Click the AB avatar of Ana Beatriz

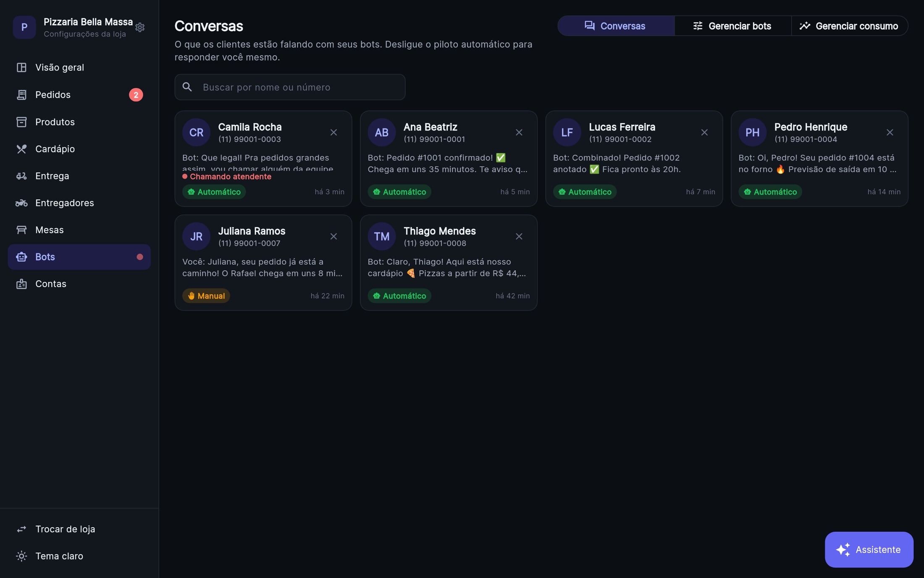382,132
